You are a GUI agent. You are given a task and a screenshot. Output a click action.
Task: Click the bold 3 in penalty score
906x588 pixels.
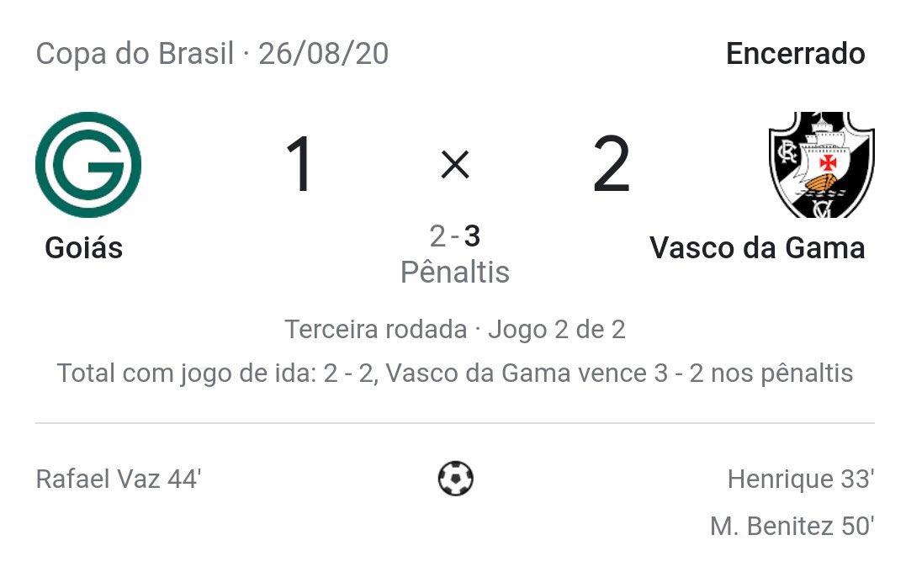(x=472, y=237)
